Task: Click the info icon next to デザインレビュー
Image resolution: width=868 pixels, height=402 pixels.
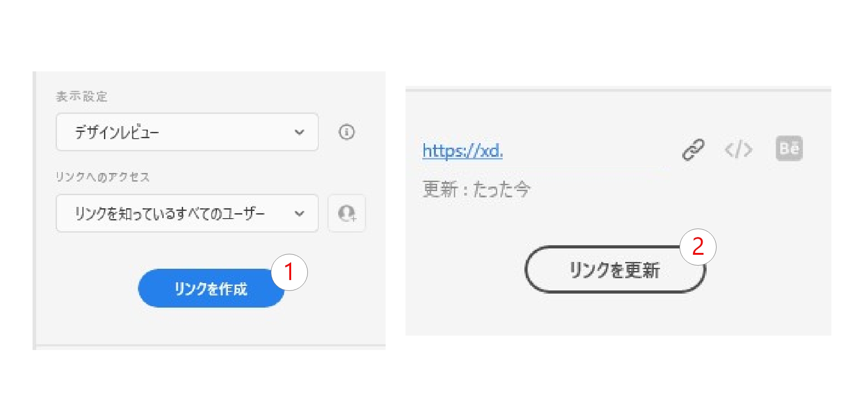Action: [346, 132]
